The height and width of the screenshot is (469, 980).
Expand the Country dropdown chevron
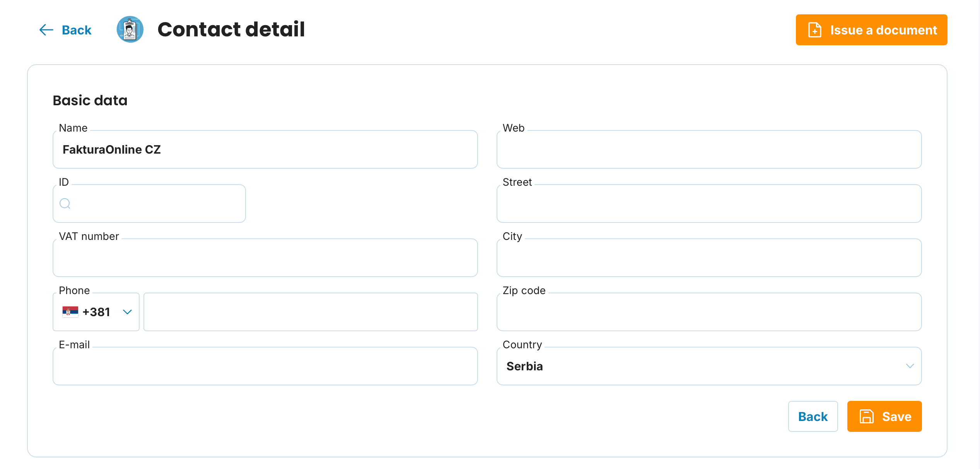(x=910, y=366)
